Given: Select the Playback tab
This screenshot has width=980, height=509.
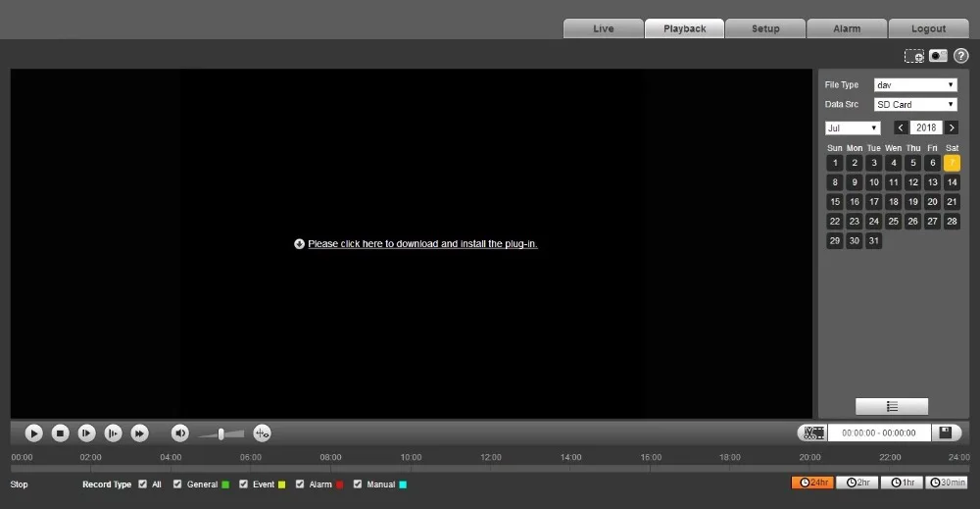Looking at the screenshot, I should (684, 28).
